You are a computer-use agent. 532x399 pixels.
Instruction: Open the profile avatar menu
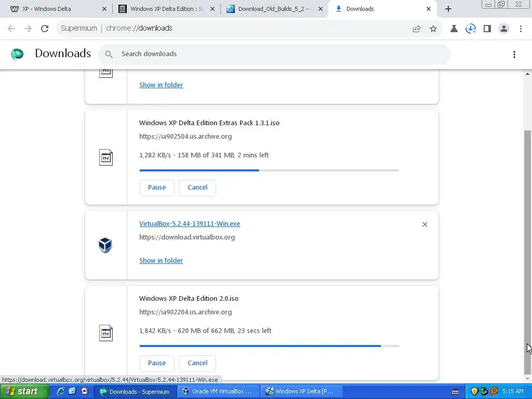pyautogui.click(x=504, y=29)
